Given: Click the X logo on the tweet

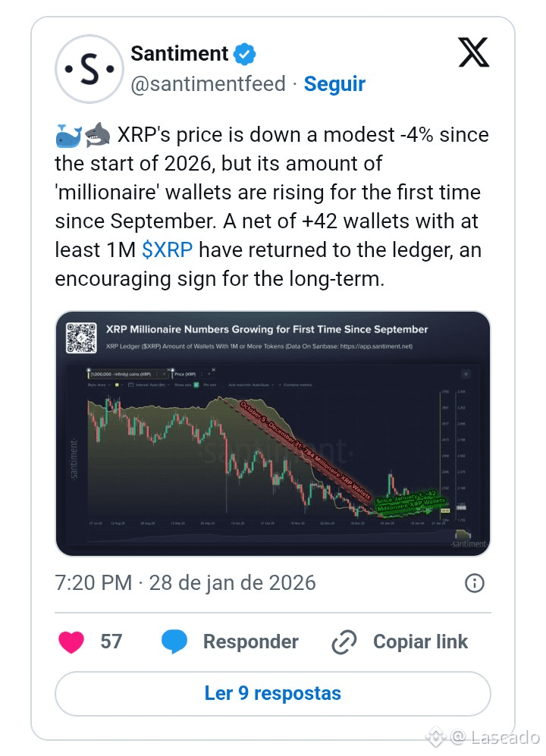Looking at the screenshot, I should 474,54.
